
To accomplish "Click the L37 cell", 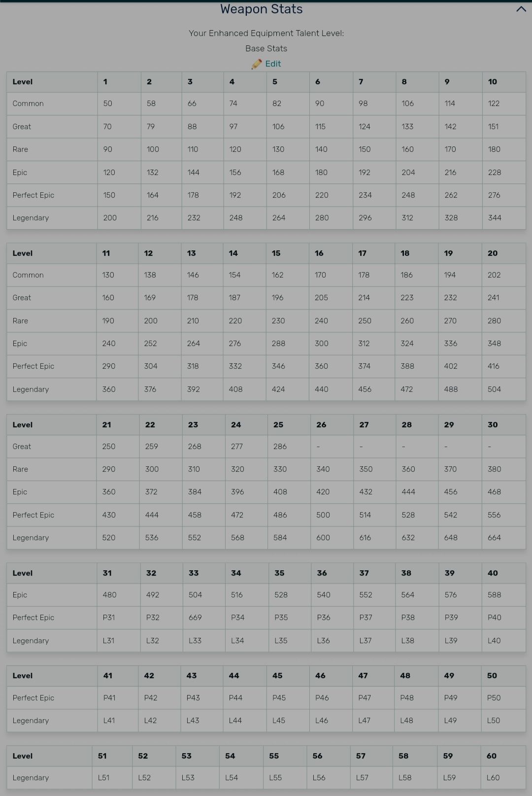I will (x=365, y=641).
